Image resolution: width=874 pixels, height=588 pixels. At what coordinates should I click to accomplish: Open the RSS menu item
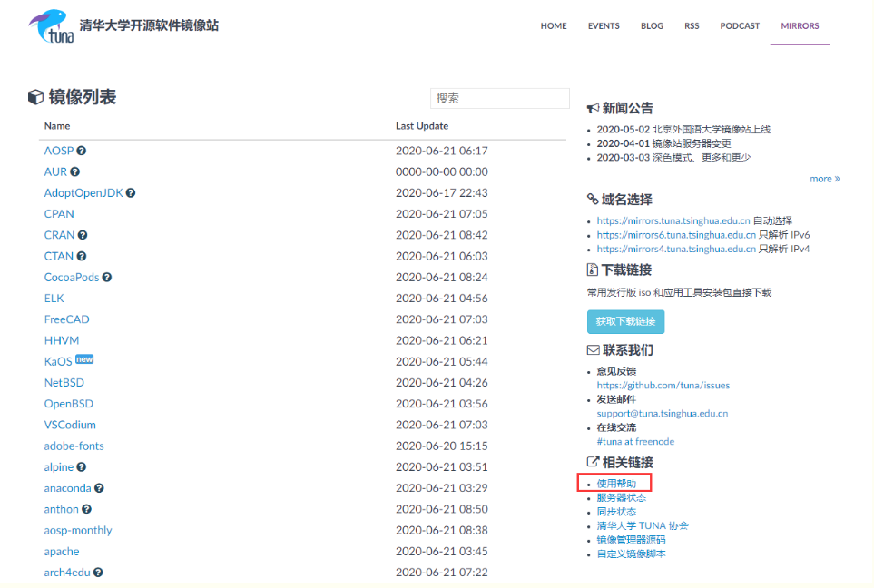coord(692,25)
